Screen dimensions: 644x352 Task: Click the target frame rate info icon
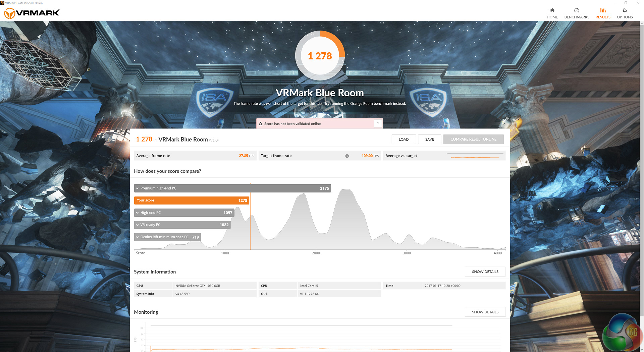coord(347,156)
